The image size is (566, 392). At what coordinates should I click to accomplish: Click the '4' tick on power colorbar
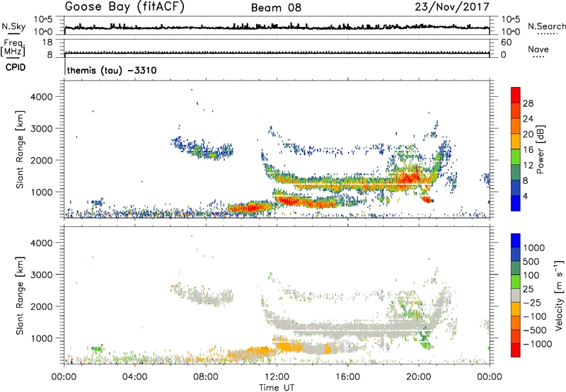pos(526,196)
